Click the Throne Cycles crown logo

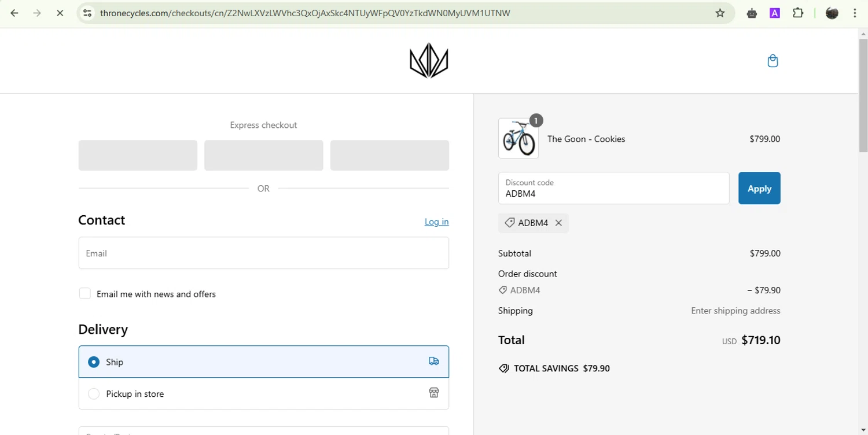click(429, 60)
